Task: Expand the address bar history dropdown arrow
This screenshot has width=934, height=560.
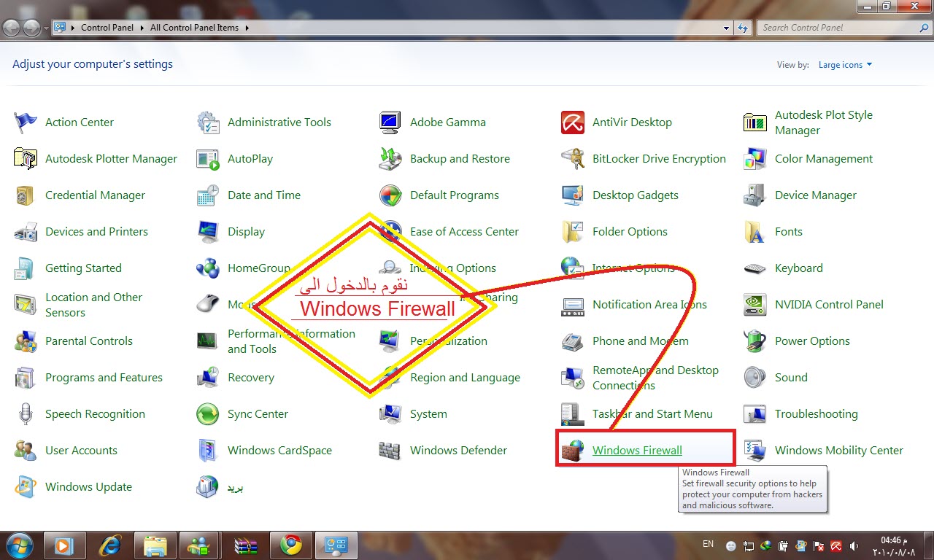Action: pyautogui.click(x=726, y=28)
